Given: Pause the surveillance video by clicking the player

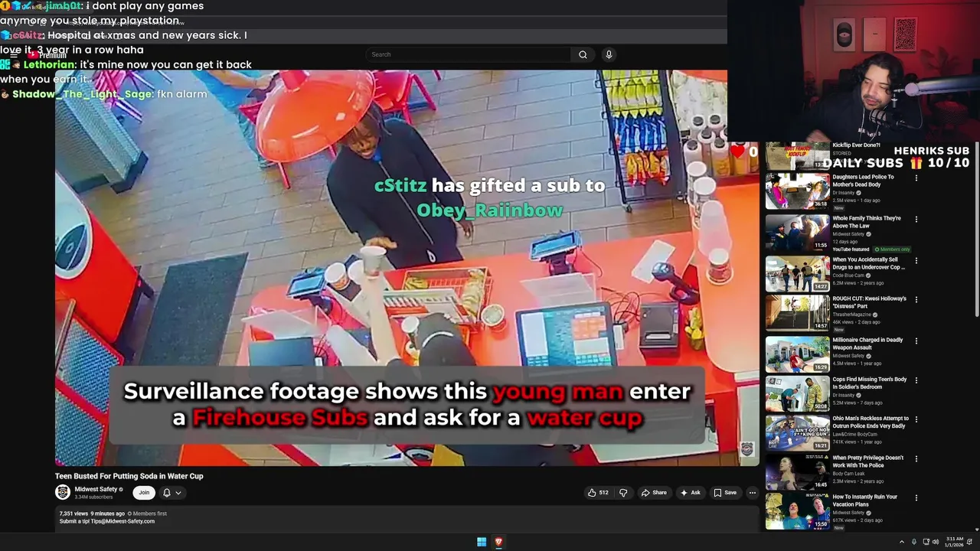Looking at the screenshot, I should 406,268.
